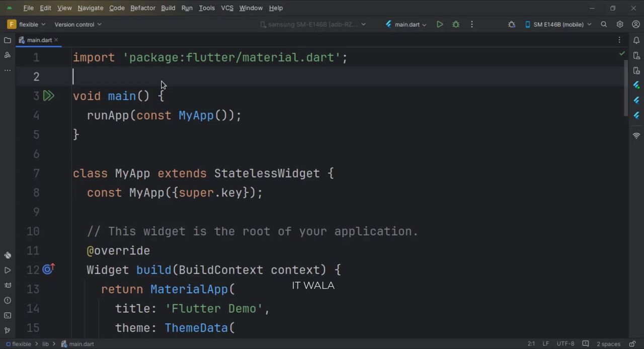Image resolution: width=644 pixels, height=349 pixels.
Task: Open IDE settings gear icon
Action: coord(620,24)
